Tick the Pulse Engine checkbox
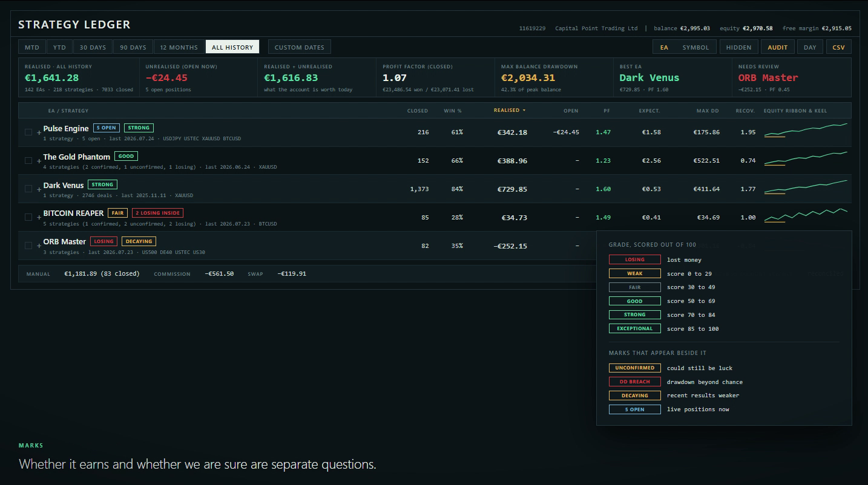 [28, 132]
